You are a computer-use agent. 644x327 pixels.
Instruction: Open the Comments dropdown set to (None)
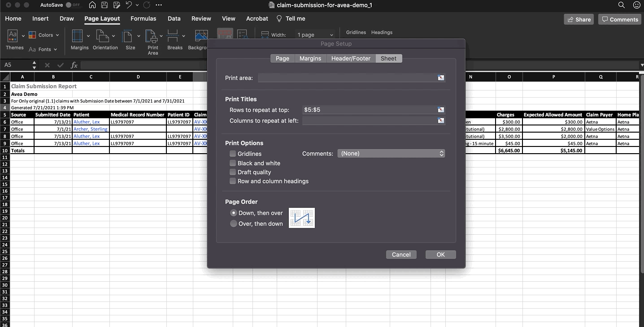coord(391,154)
